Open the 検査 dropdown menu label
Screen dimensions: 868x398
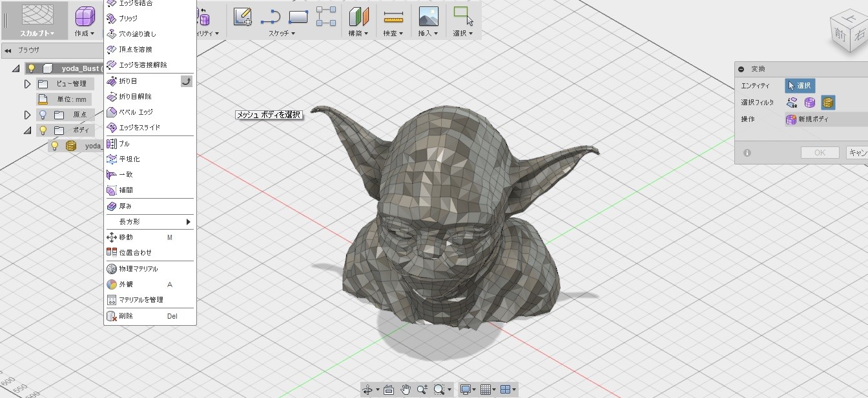pyautogui.click(x=393, y=33)
